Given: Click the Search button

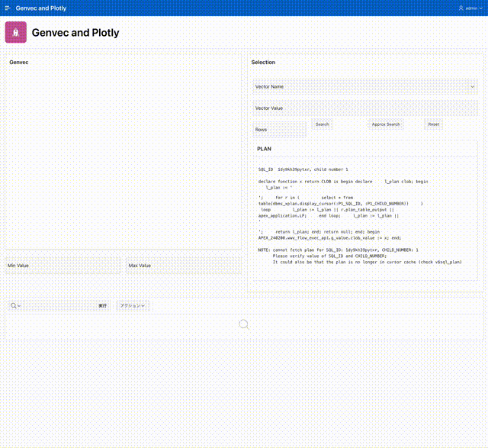Looking at the screenshot, I should pyautogui.click(x=322, y=124).
